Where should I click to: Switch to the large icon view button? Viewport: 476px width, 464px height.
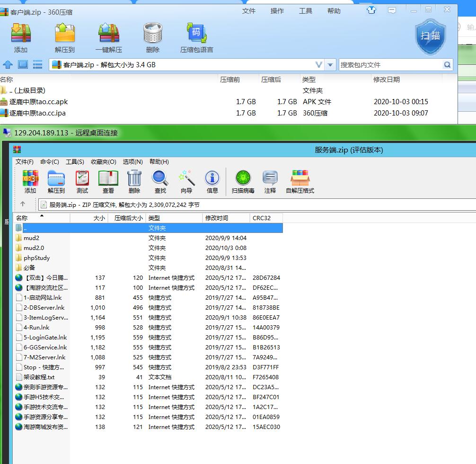click(23, 64)
